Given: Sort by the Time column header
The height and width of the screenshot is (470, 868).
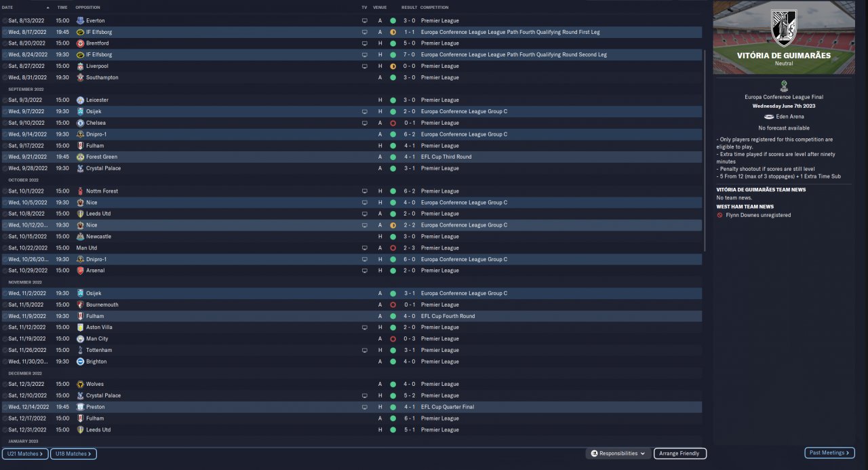Looking at the screenshot, I should [62, 7].
